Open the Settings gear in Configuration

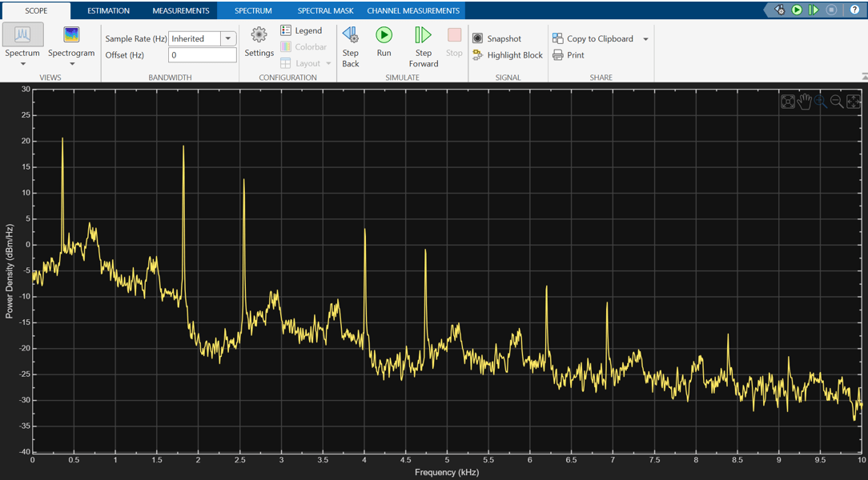click(x=259, y=35)
